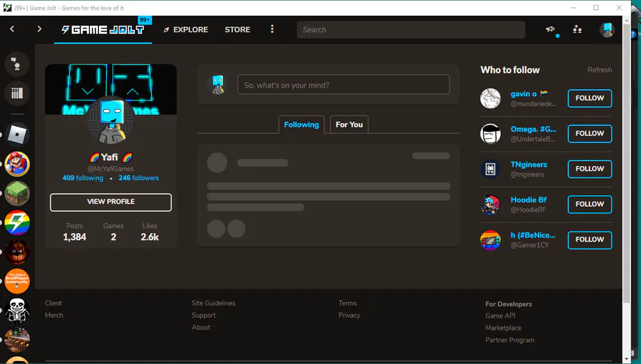
Task: Open the Merch footer link
Action: click(x=54, y=316)
